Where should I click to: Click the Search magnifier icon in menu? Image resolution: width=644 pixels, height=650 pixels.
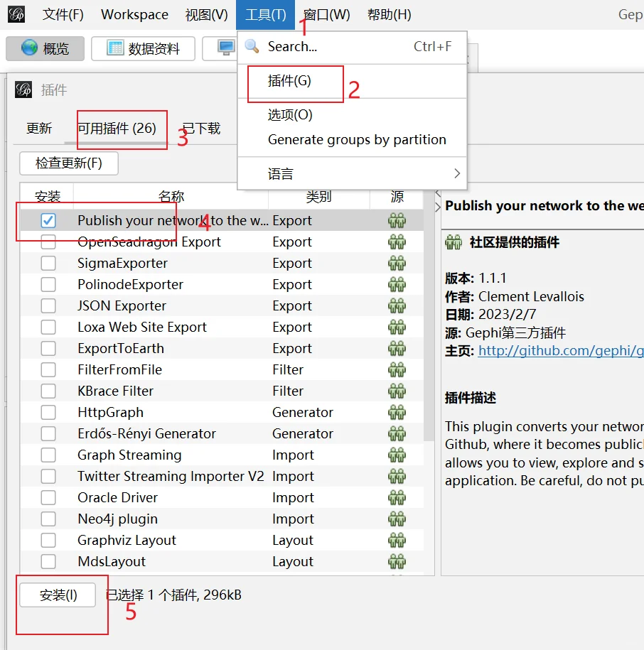(252, 46)
